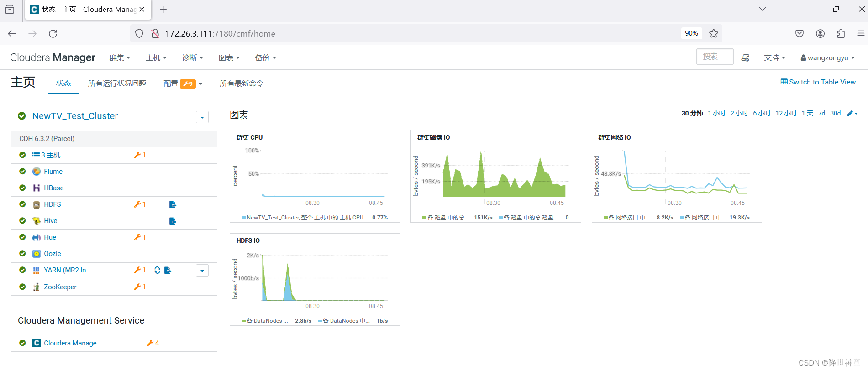This screenshot has width=868, height=371.
Task: Open the 主机 dropdown menu
Action: (x=156, y=57)
